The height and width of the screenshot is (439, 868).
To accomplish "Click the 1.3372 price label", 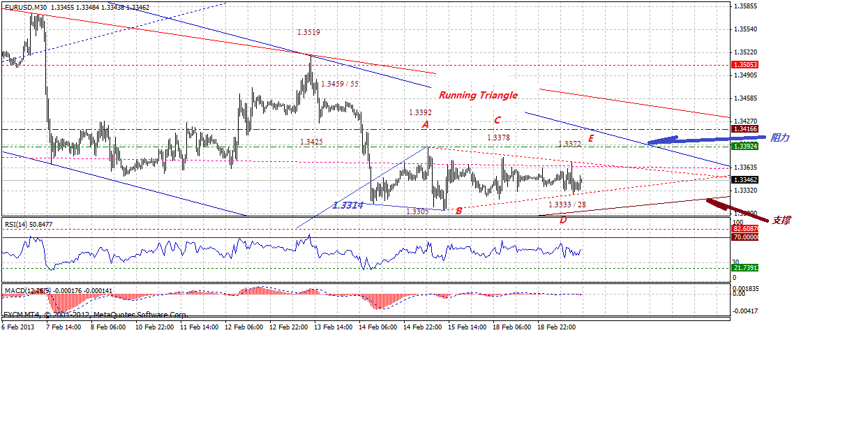I will 569,144.
